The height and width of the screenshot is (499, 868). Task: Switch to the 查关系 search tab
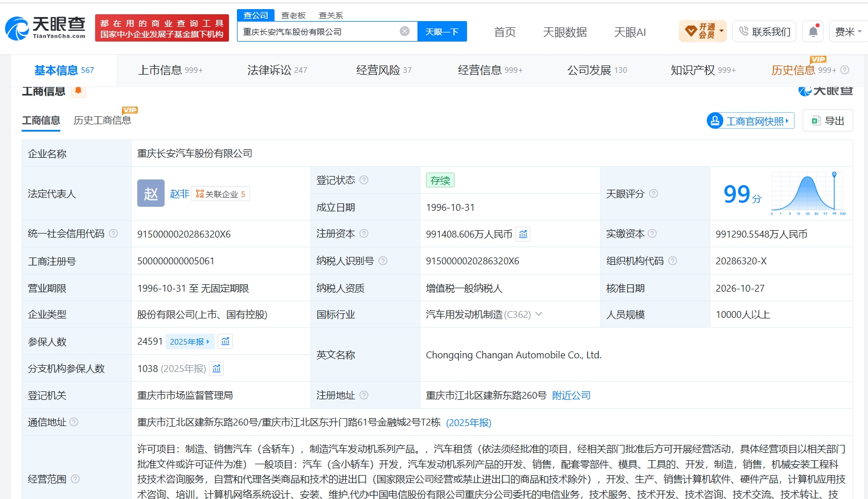(x=331, y=15)
